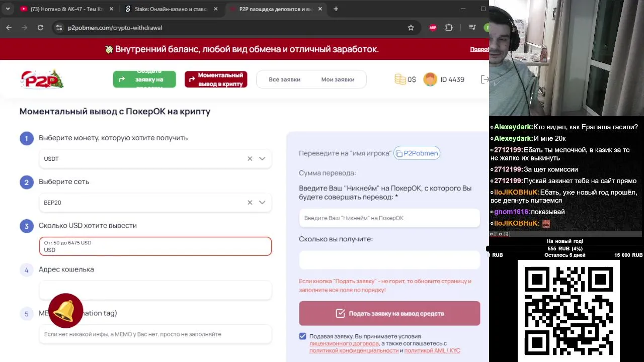
Task: Click the logout icon in the header
Action: (x=485, y=79)
